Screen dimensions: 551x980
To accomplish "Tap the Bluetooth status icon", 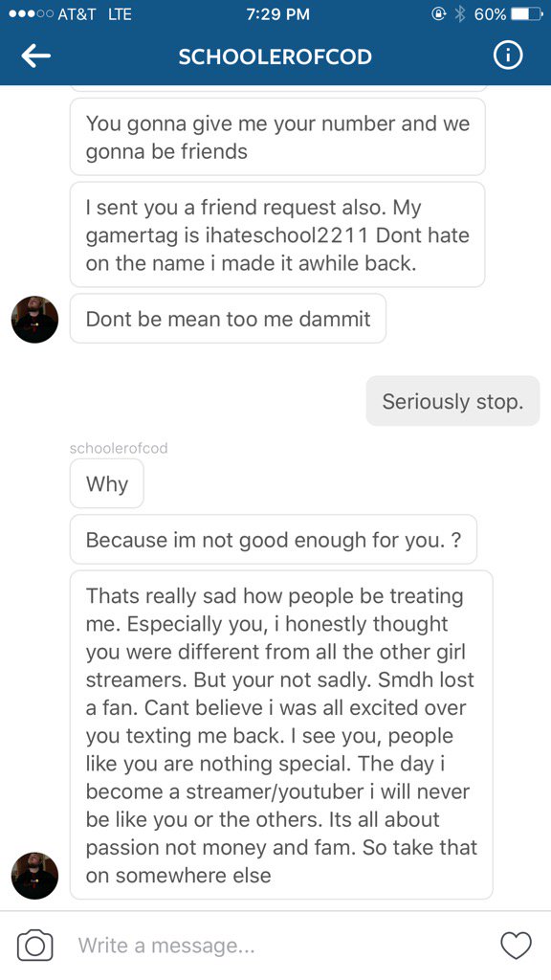I will click(x=460, y=14).
